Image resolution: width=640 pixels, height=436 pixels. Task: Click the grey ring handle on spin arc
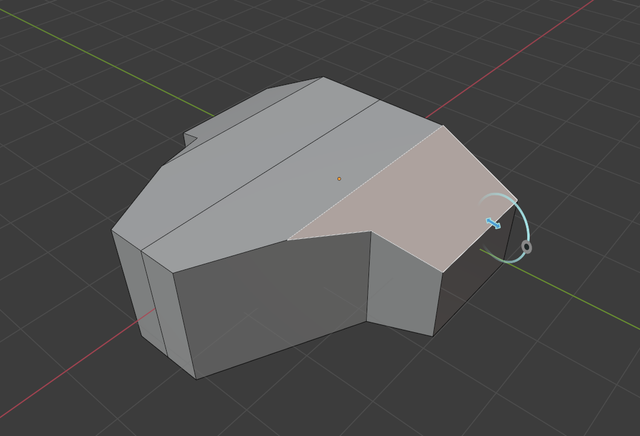pos(527,247)
